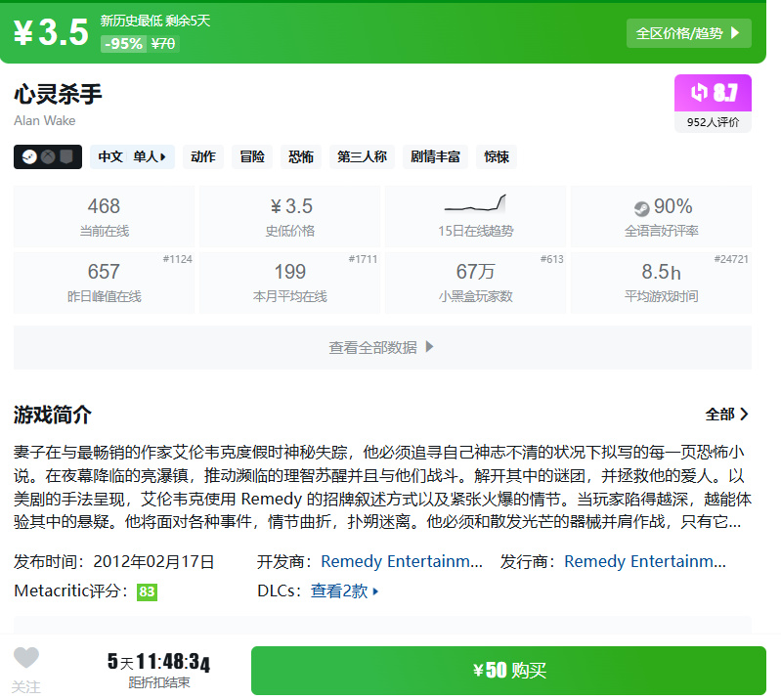
Task: Select the 惊悚 tag
Action: coord(497,157)
